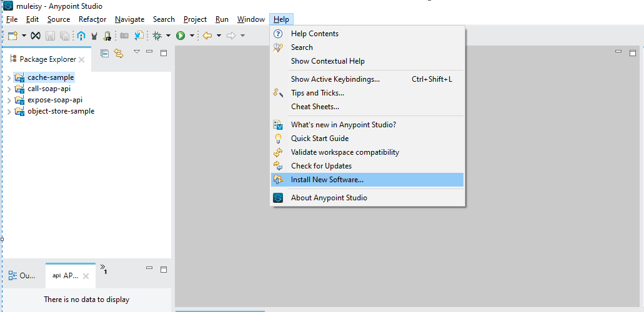Close the Package Explorer tab
This screenshot has width=644, height=312.
[82, 59]
